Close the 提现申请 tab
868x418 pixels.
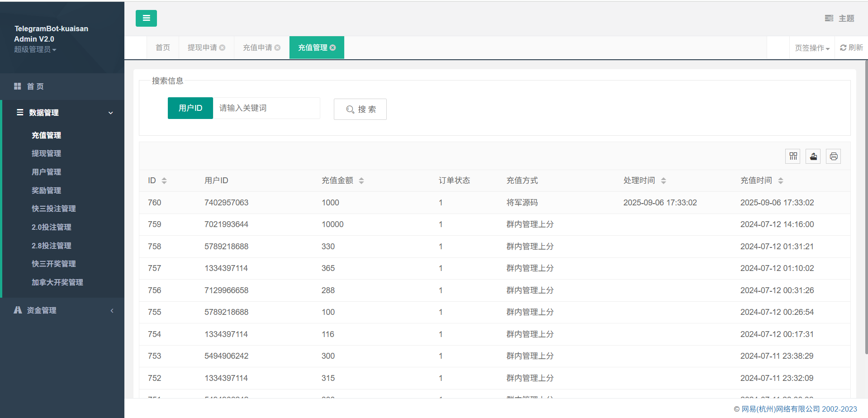222,48
